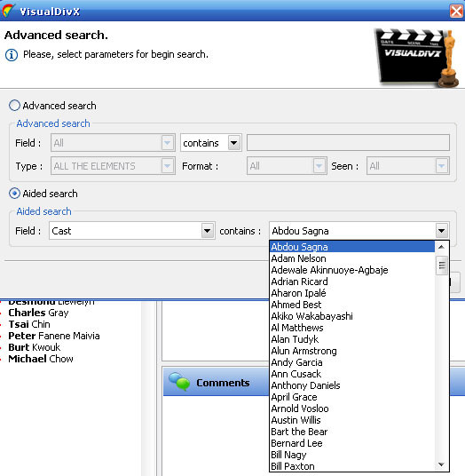Choose Bill Paxton in the list
The image size is (465, 476).
(x=352, y=466)
